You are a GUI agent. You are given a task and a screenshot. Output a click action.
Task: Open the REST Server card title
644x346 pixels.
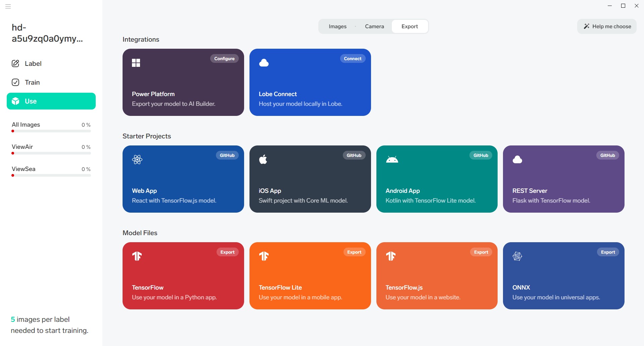(x=530, y=191)
